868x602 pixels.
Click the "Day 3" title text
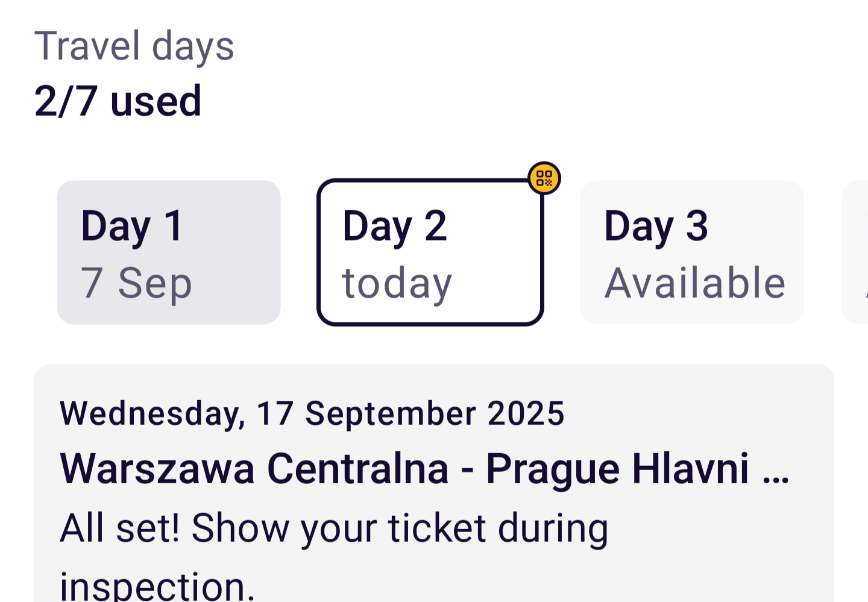[656, 226]
